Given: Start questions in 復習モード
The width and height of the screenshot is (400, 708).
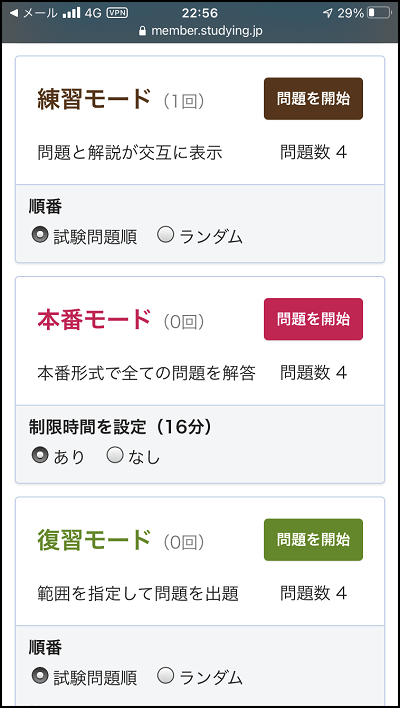Looking at the screenshot, I should coord(313,540).
